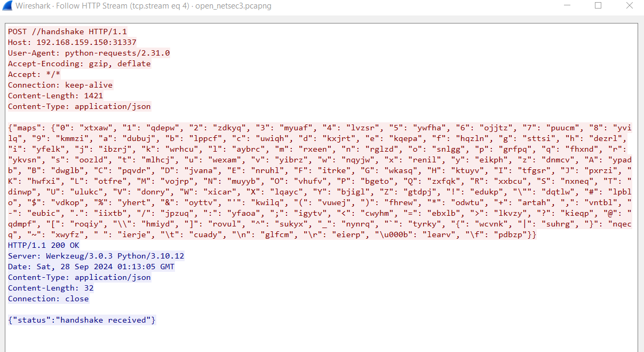
Task: Click the 'Content-Length: 32' response header
Action: (x=51, y=288)
